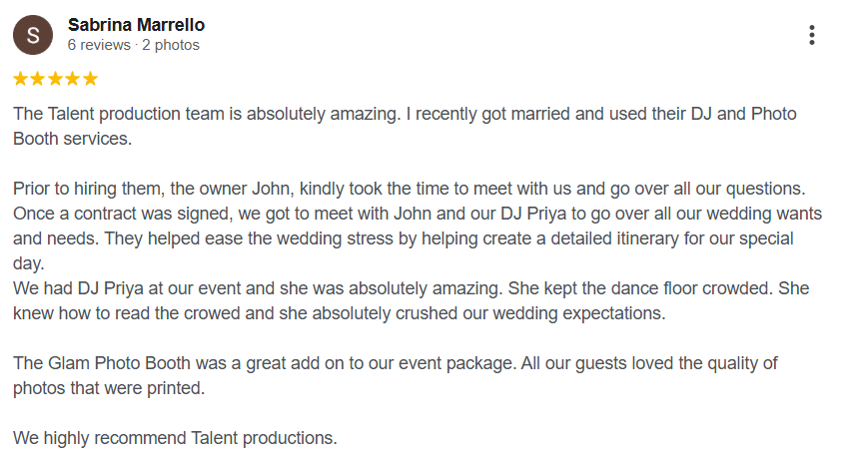Click the line starting "Prior to hiring them"
Image resolution: width=868 pixels, height=464 pixels.
410,189
